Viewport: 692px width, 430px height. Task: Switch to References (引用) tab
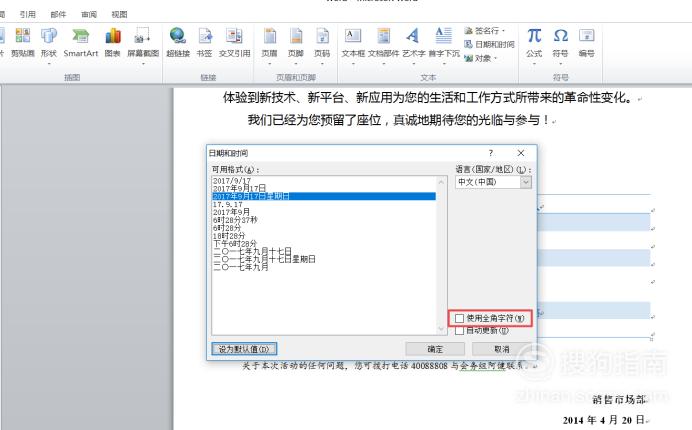(x=27, y=14)
